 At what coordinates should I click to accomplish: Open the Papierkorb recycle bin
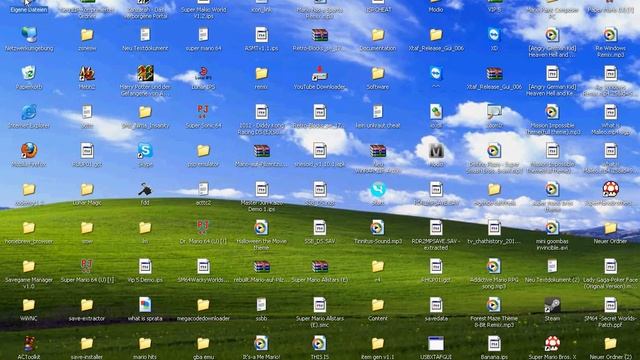coord(29,73)
